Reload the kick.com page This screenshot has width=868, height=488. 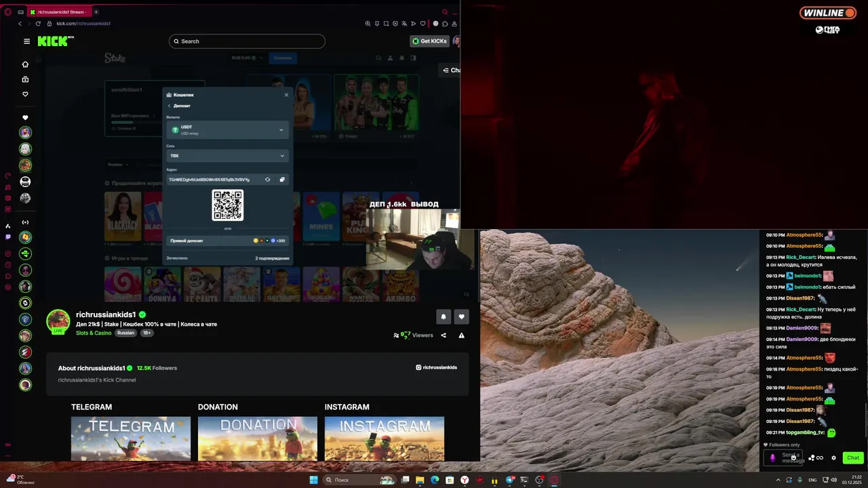tap(38, 24)
